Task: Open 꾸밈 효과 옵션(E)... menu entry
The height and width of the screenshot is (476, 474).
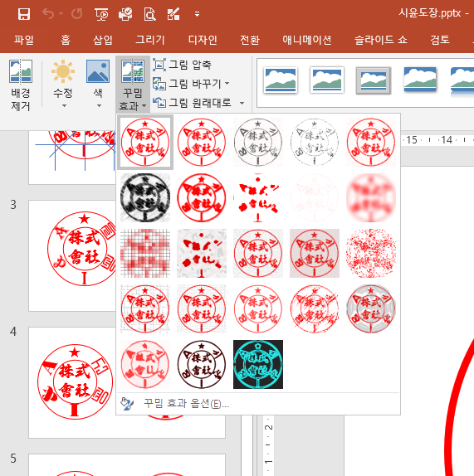Action: coord(258,404)
